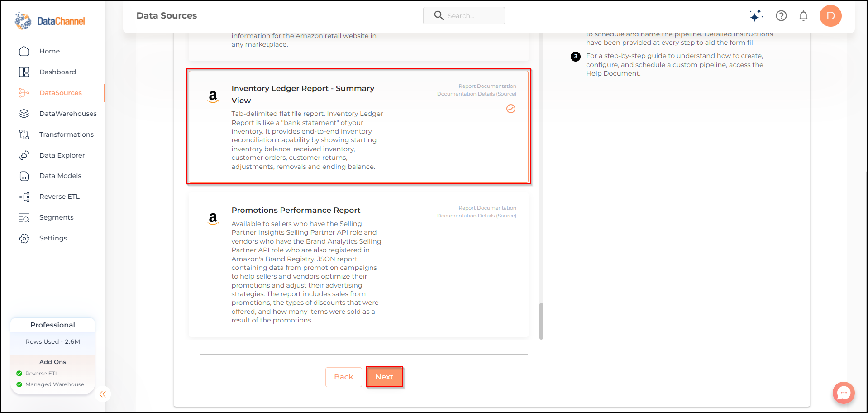The image size is (868, 413).
Task: Open Data Explorer menu item
Action: (x=62, y=155)
